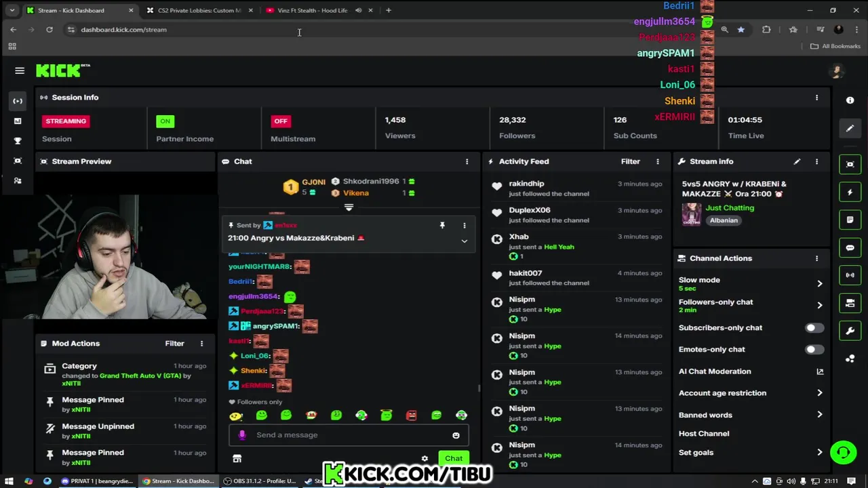Screen dimensions: 868x488
Task: Switch to the Vinz Ft Stealth Hood Life tab
Action: (x=312, y=10)
